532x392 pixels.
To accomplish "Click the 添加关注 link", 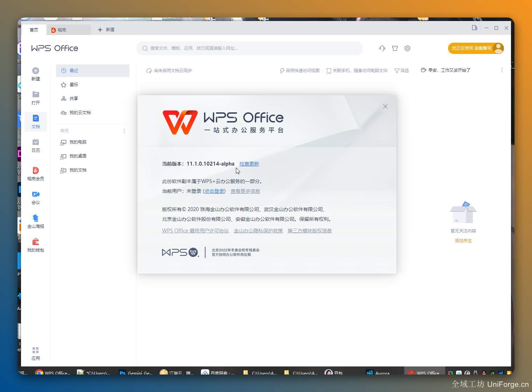I will click(x=463, y=241).
